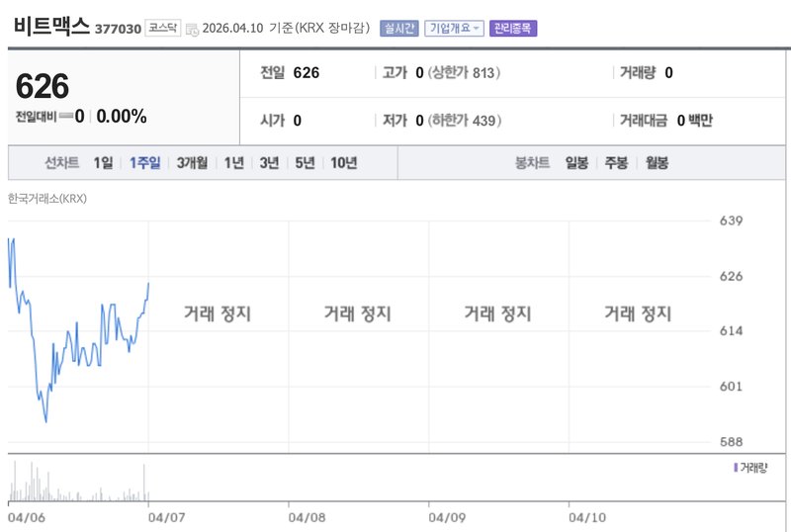
Task: Click the 04/07 date axis label
Action: click(x=166, y=518)
